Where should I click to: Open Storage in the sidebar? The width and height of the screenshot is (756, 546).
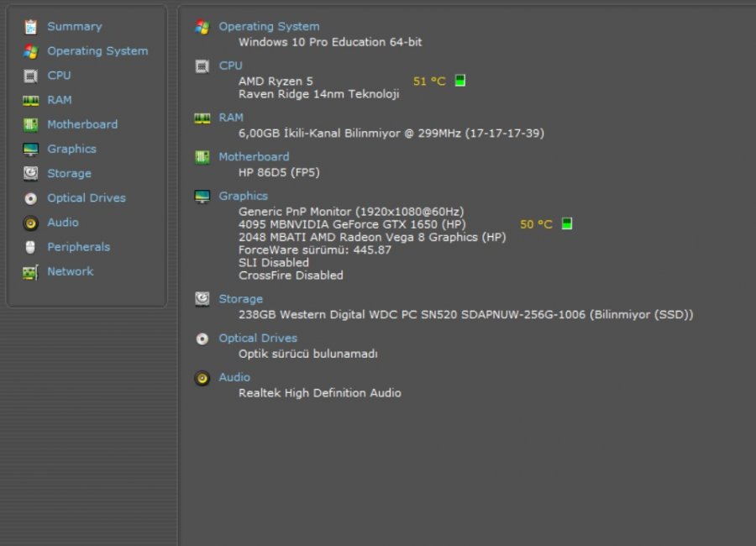click(x=69, y=174)
